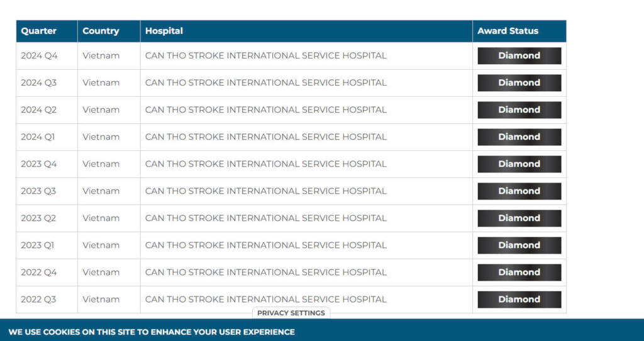Click the Diamond badge for 2024 Q1
Image resolution: width=644 pixels, height=341 pixels.
point(519,137)
